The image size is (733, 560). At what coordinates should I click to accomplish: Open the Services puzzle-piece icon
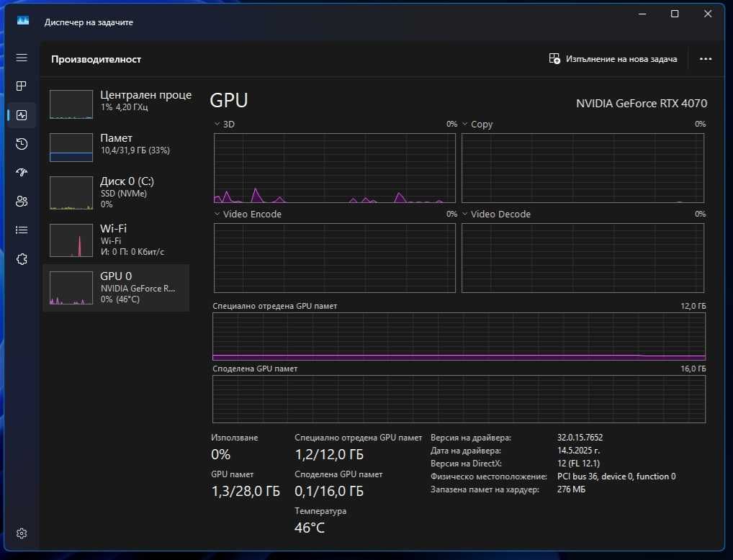[x=22, y=259]
